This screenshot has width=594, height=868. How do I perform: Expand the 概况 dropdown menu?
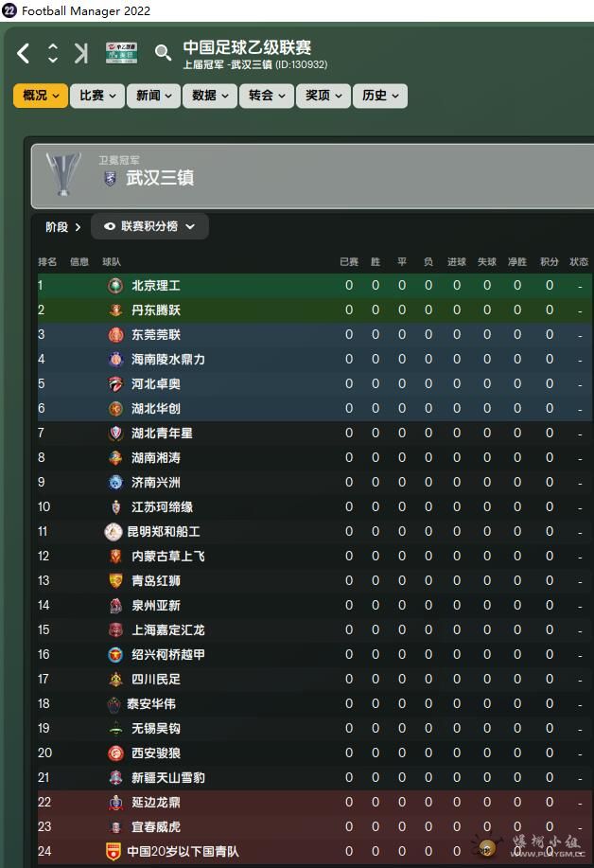41,96
